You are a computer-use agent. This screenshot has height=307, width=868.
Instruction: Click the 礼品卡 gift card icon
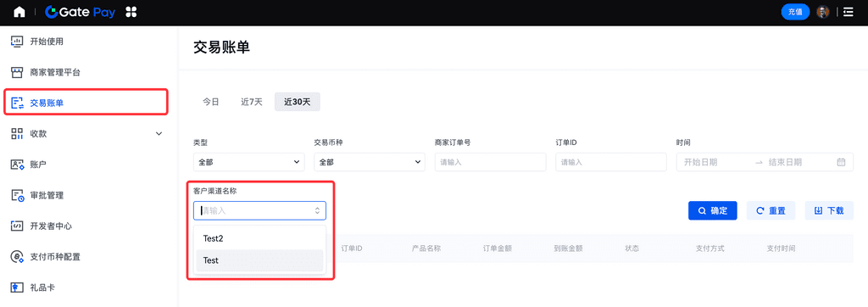pos(18,287)
